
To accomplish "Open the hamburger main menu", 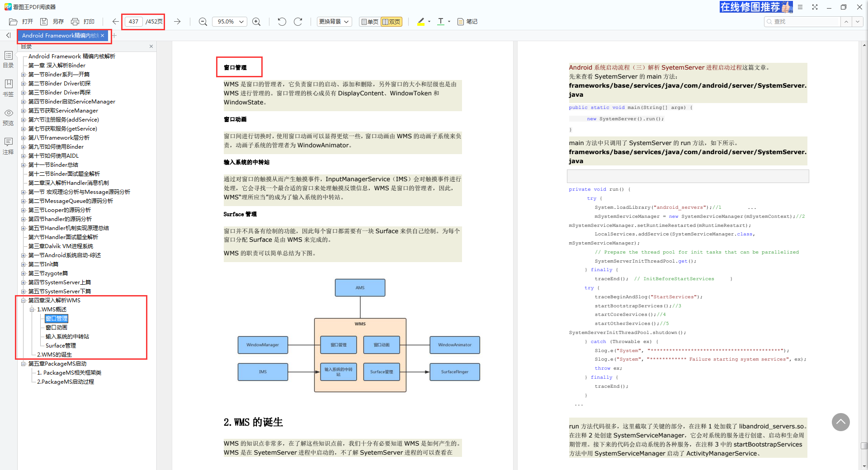I will (x=800, y=7).
